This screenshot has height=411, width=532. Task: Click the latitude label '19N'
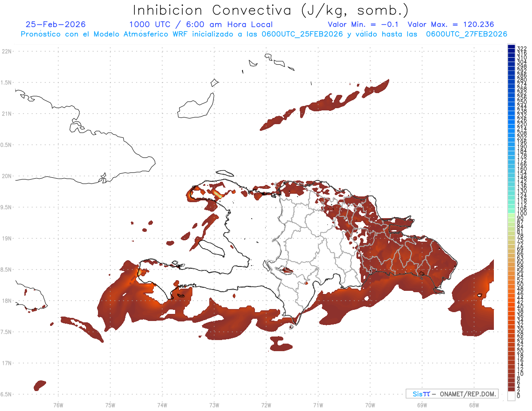[7, 238]
